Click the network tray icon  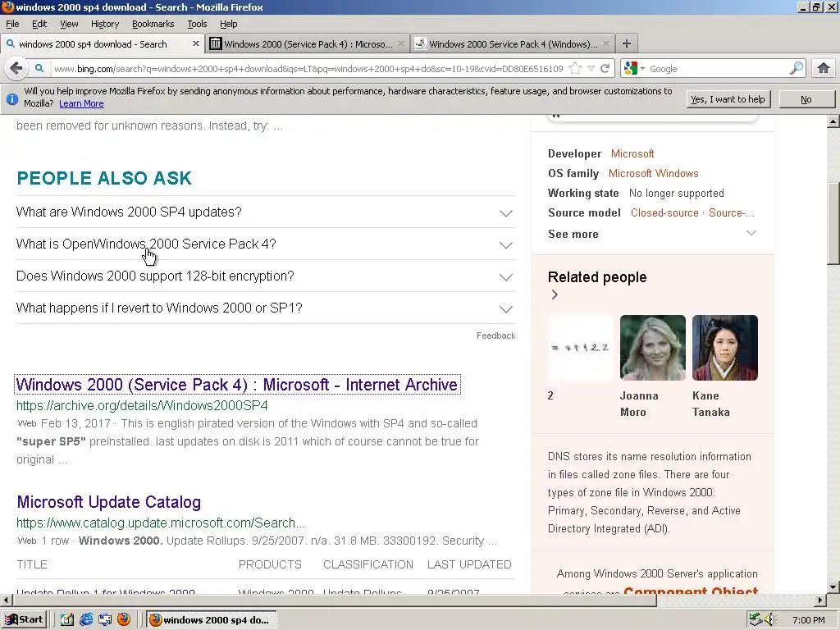click(756, 619)
